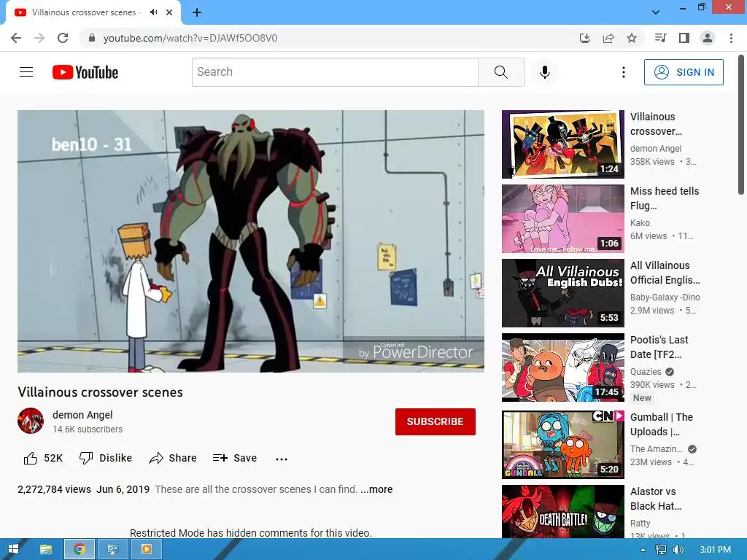
Task: Open the media control icon in Chrome toolbar
Action: point(660,38)
